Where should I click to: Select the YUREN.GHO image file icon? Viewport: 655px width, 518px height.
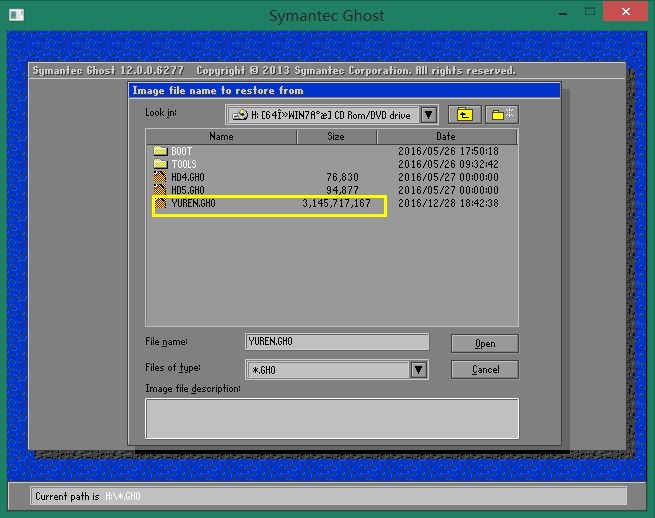click(160, 203)
